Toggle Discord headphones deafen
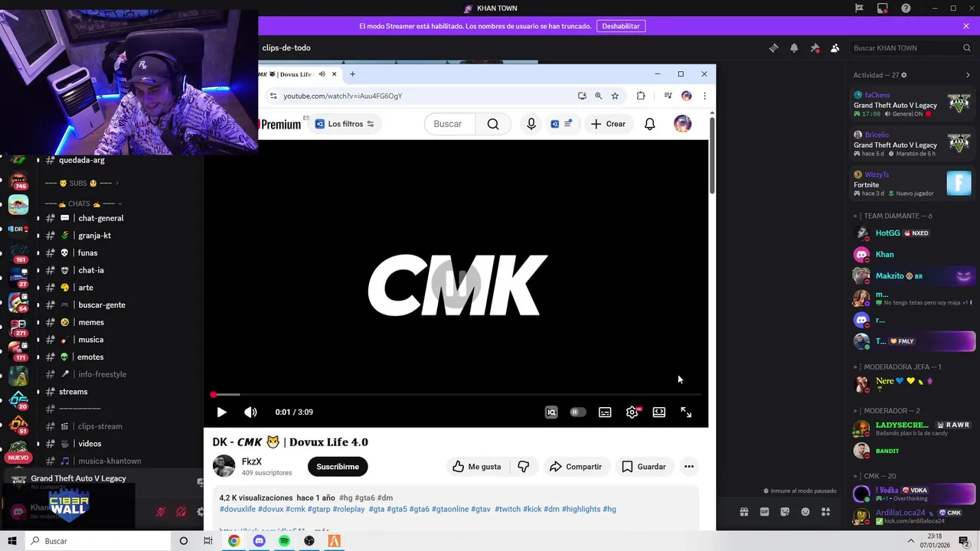Image resolution: width=980 pixels, height=551 pixels. click(181, 512)
